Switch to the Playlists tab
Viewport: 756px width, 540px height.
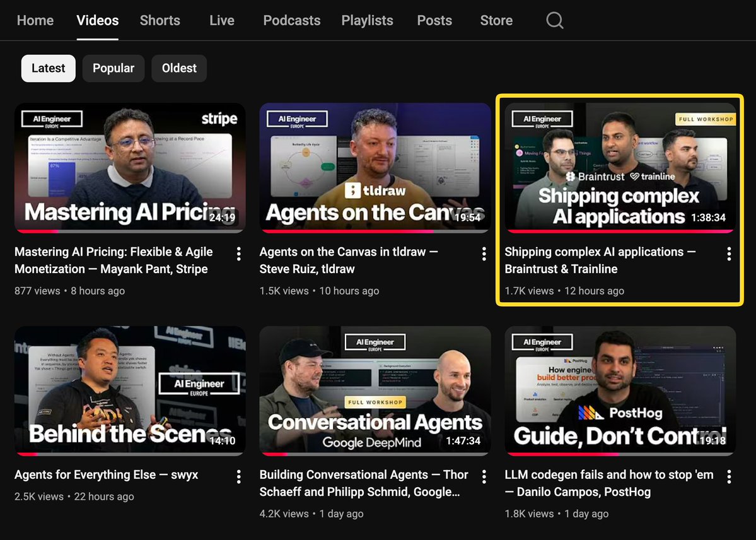click(x=368, y=20)
